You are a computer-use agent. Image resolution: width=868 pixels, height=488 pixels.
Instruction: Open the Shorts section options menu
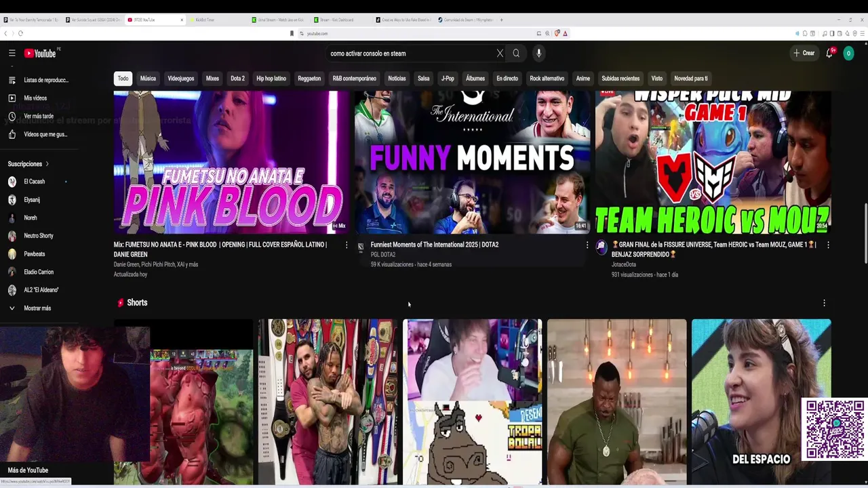pos(824,303)
